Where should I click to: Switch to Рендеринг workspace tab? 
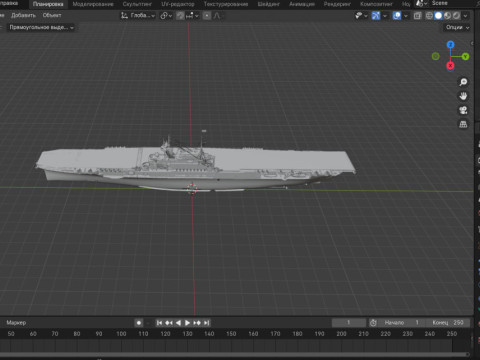point(337,4)
